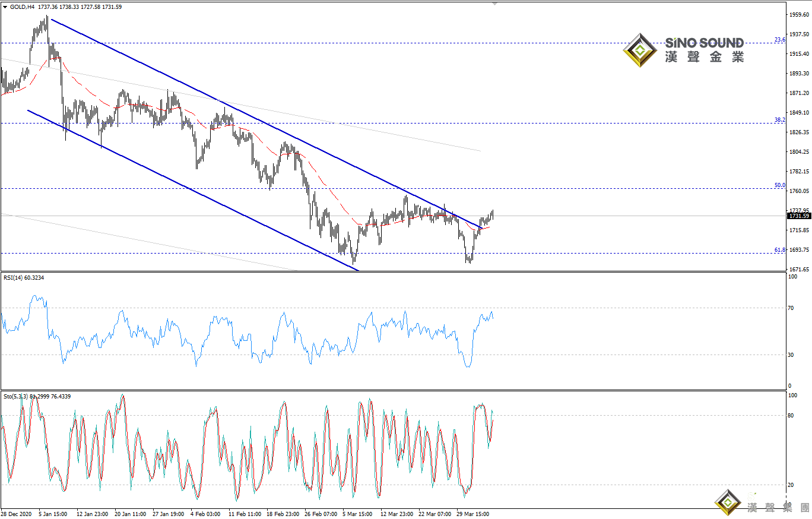Viewport: 812px width, 519px height.
Task: Click the 70 level on RSI scale
Action: pyautogui.click(x=791, y=308)
